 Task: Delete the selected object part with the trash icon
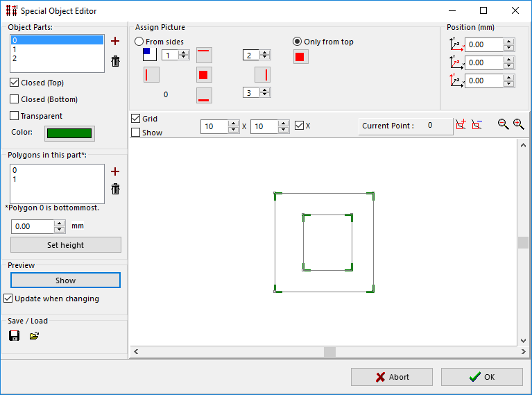click(x=115, y=61)
